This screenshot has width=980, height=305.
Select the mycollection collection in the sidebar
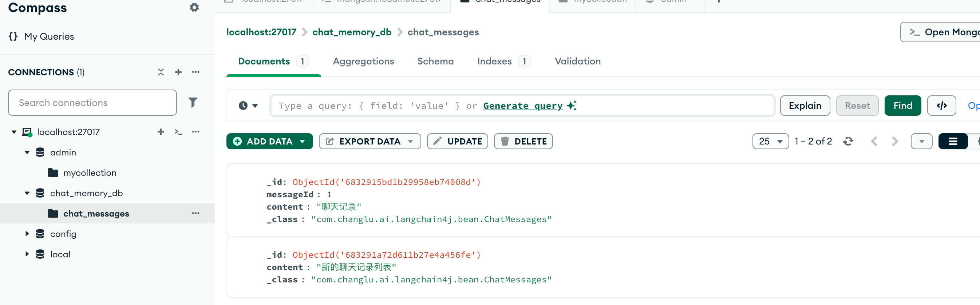[90, 173]
